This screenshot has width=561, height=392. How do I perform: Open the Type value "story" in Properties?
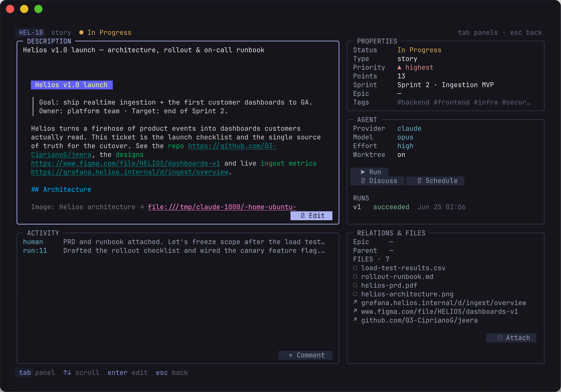[x=407, y=59]
